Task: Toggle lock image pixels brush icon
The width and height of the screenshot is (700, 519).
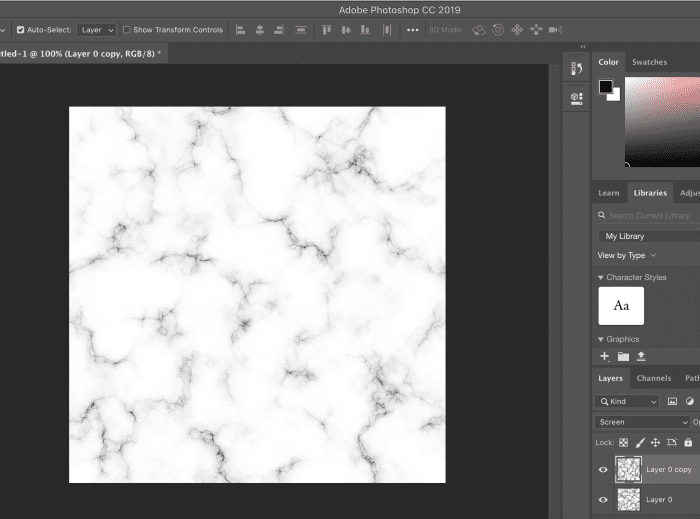Action: click(640, 442)
